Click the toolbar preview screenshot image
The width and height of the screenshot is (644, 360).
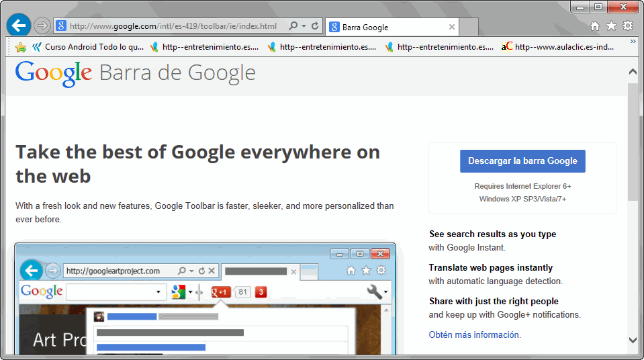click(x=205, y=299)
